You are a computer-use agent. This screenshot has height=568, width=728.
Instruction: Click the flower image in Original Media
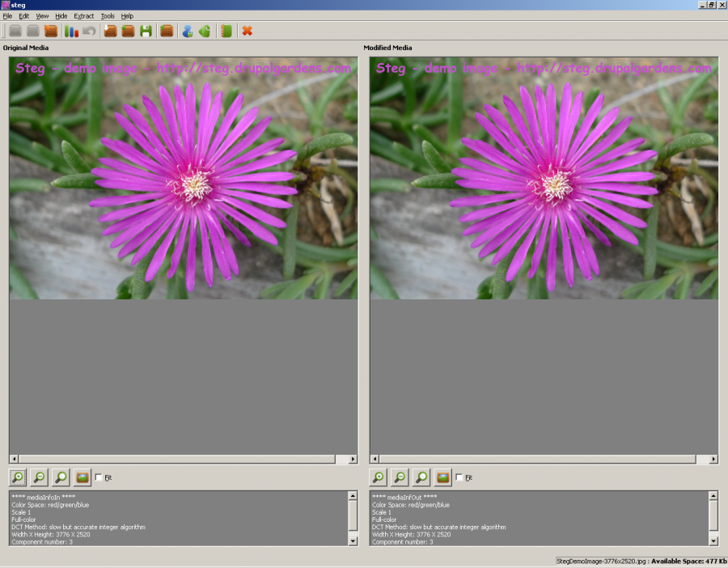click(x=184, y=178)
